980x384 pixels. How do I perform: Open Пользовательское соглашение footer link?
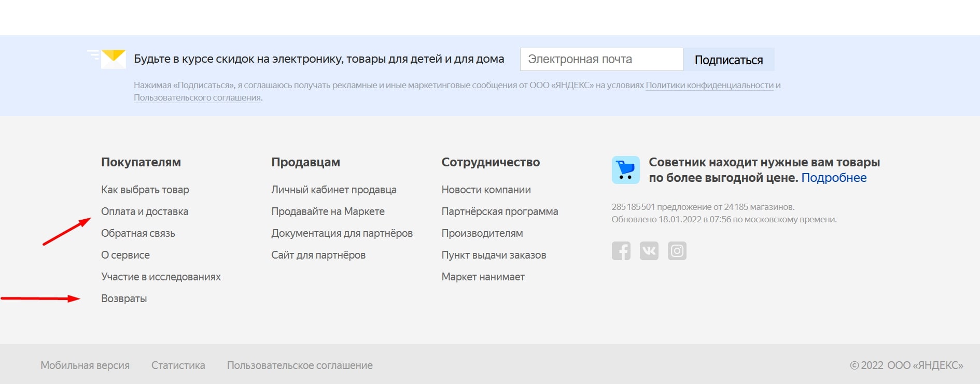coord(300,365)
